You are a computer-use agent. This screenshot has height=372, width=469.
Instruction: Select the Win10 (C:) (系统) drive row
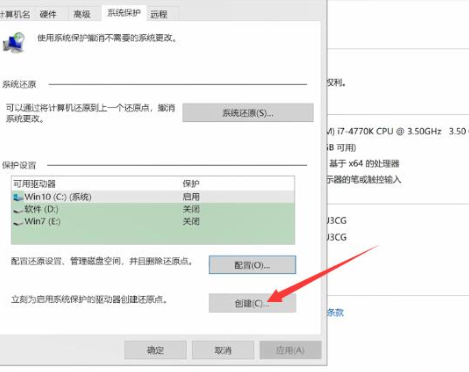pyautogui.click(x=153, y=197)
